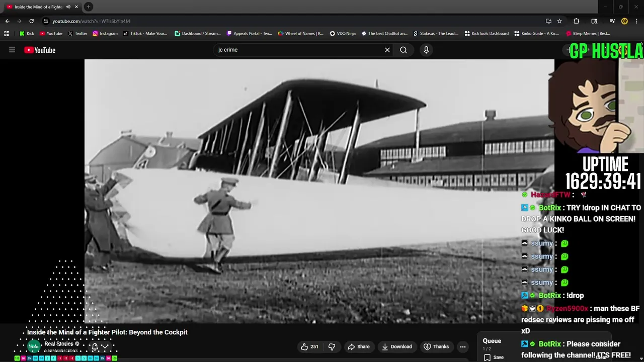Open 'The best ChatBot an...' bookmark
Screen dimensions: 644x362
click(384, 34)
